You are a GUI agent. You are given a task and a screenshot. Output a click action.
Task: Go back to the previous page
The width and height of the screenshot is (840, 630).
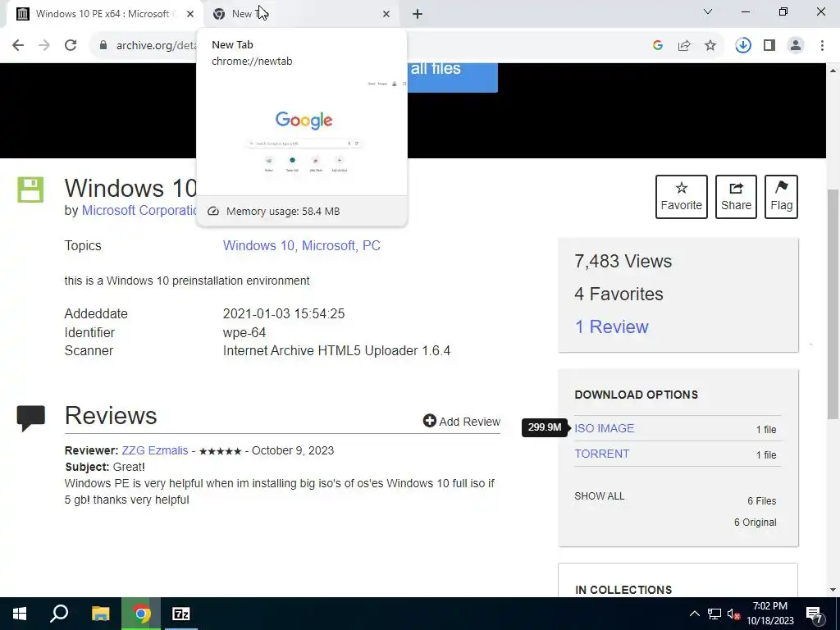pos(18,45)
